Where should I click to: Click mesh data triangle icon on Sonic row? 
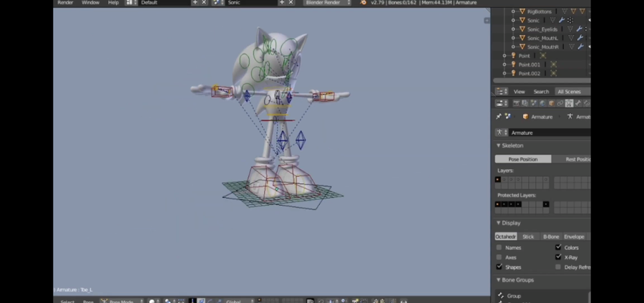point(553,20)
